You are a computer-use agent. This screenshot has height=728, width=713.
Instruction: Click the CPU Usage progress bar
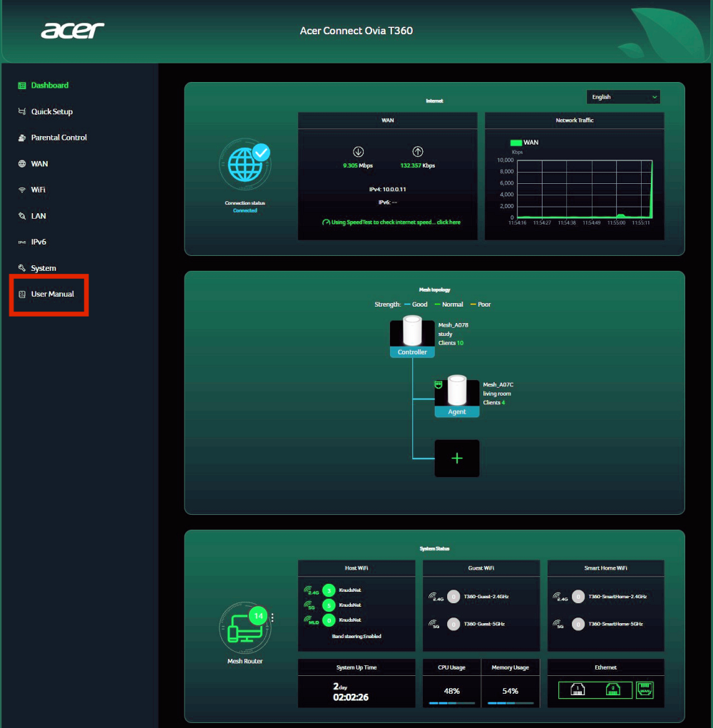tap(451, 703)
